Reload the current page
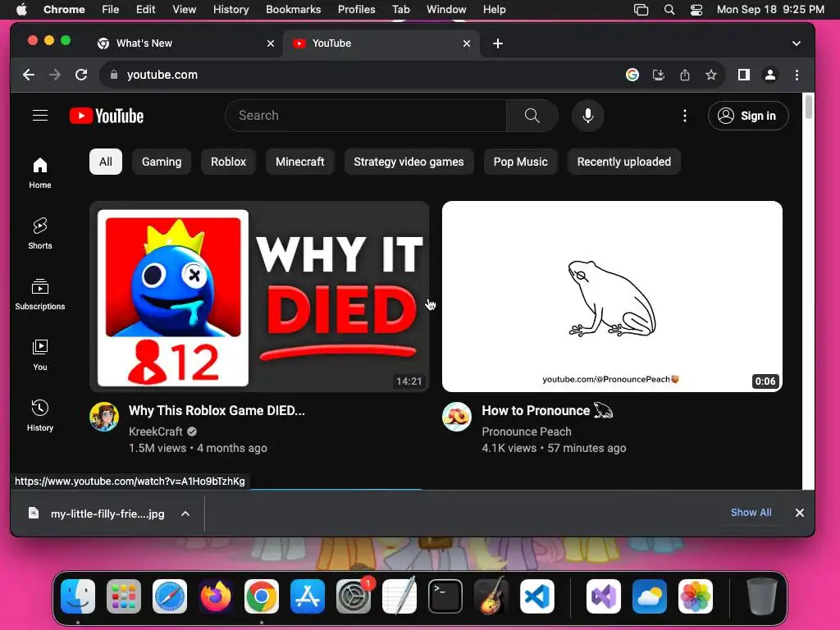Screen dimensions: 840x630 [x=81, y=75]
